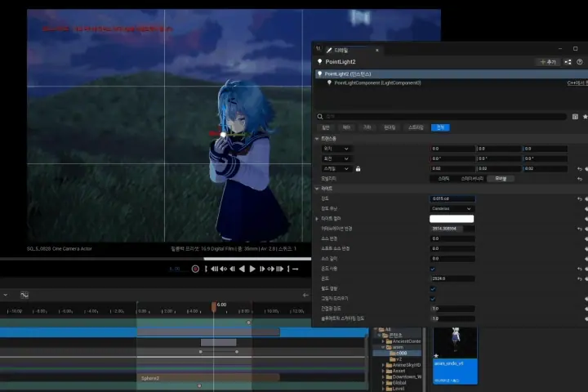588x392 pixels.
Task: Select the anim_sindo_v5 asset thumbnail
Action: tap(455, 355)
